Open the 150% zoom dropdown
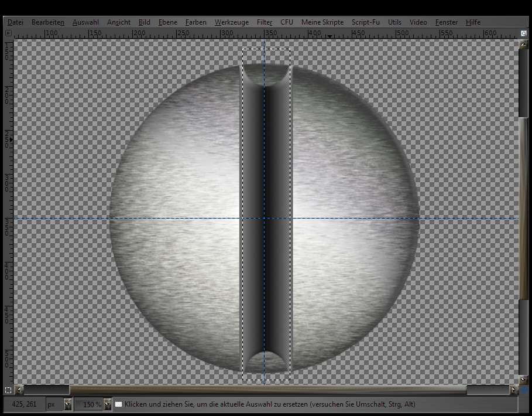Screen dimensions: 532x416 click(x=107, y=404)
